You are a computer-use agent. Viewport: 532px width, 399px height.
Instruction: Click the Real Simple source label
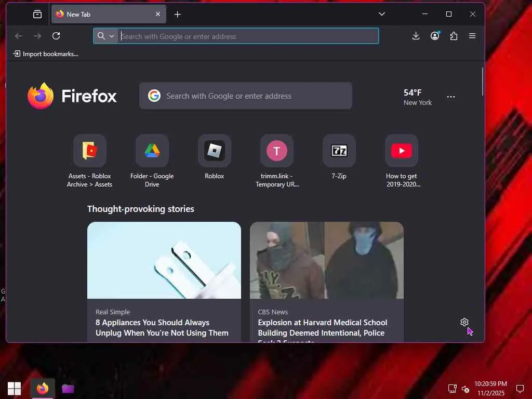[x=113, y=312]
